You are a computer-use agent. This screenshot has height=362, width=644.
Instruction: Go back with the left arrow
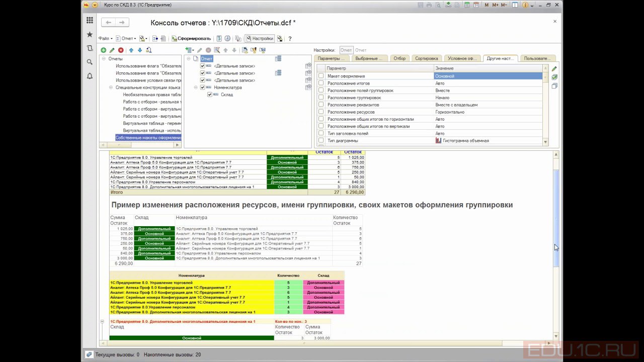tap(108, 23)
